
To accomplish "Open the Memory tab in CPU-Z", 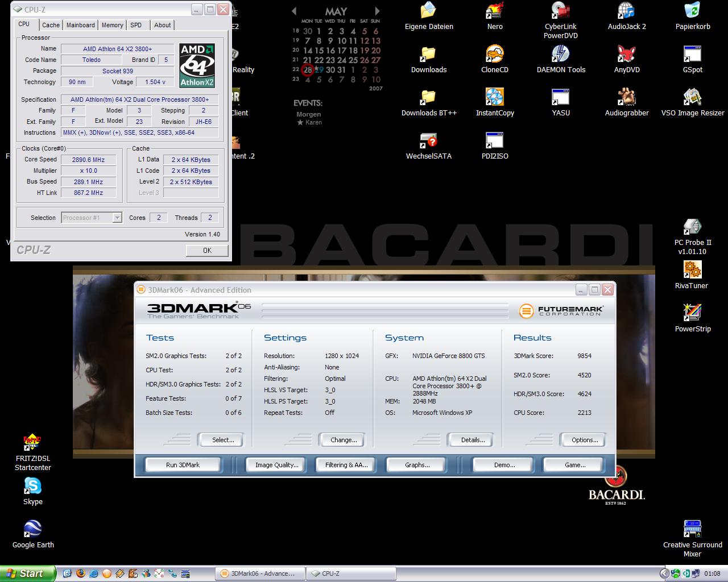I will [112, 25].
